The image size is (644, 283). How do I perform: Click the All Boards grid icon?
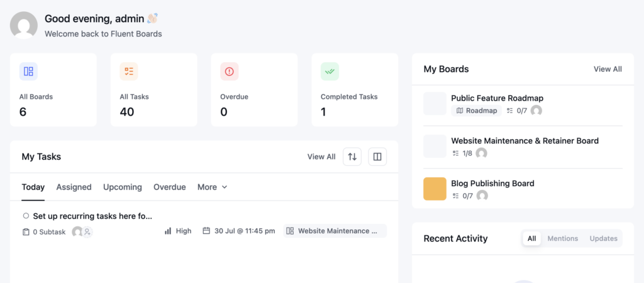[28, 72]
